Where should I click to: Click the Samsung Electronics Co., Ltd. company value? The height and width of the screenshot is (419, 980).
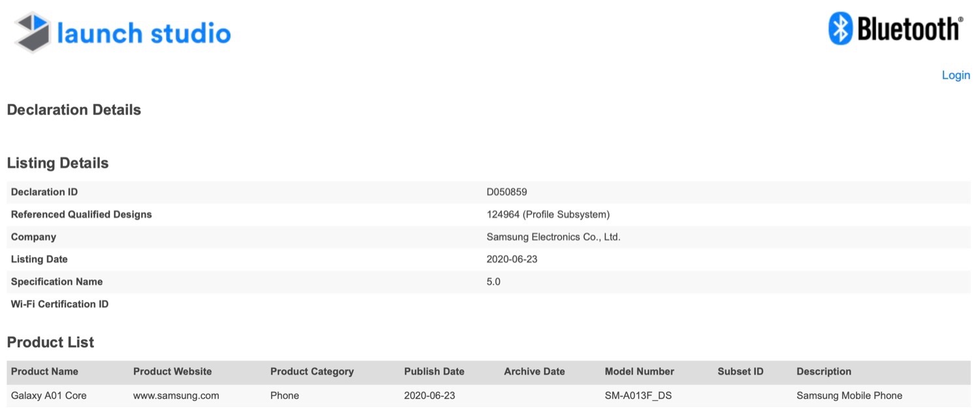pos(553,237)
